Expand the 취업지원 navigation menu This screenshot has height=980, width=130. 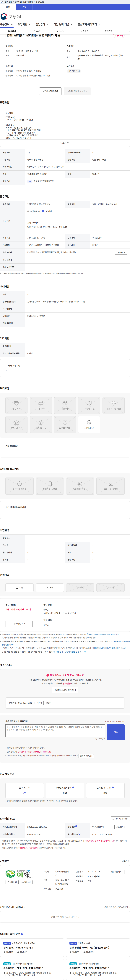(x=24, y=24)
